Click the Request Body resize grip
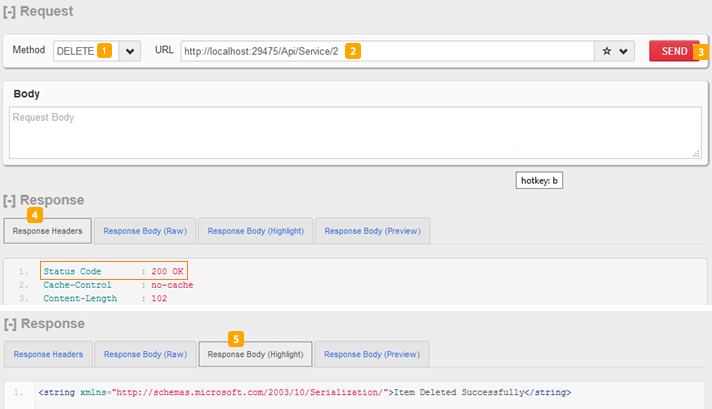712x409 pixels. 696,154
